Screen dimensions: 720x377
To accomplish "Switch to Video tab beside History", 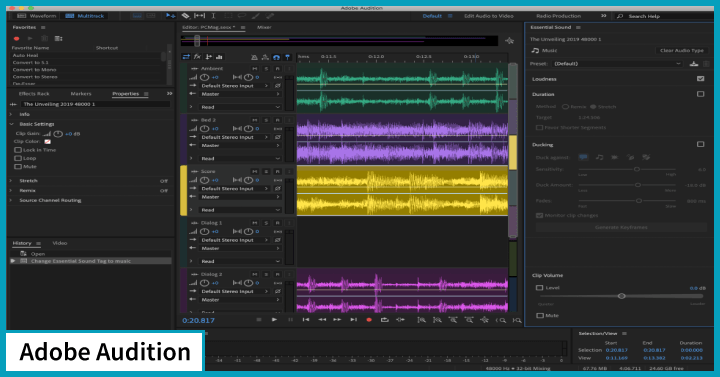I will [60, 243].
